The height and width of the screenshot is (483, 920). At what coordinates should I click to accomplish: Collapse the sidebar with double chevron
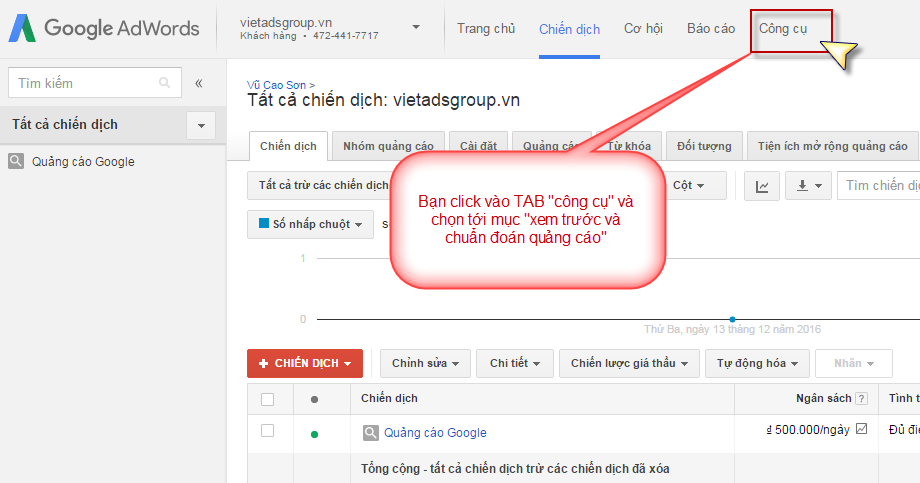coord(199,83)
